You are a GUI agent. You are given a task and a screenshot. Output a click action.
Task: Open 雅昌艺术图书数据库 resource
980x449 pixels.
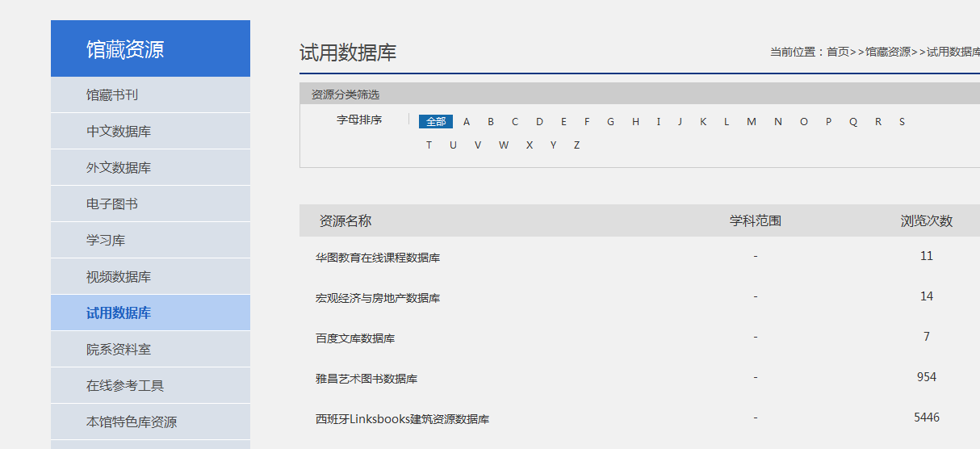point(366,379)
